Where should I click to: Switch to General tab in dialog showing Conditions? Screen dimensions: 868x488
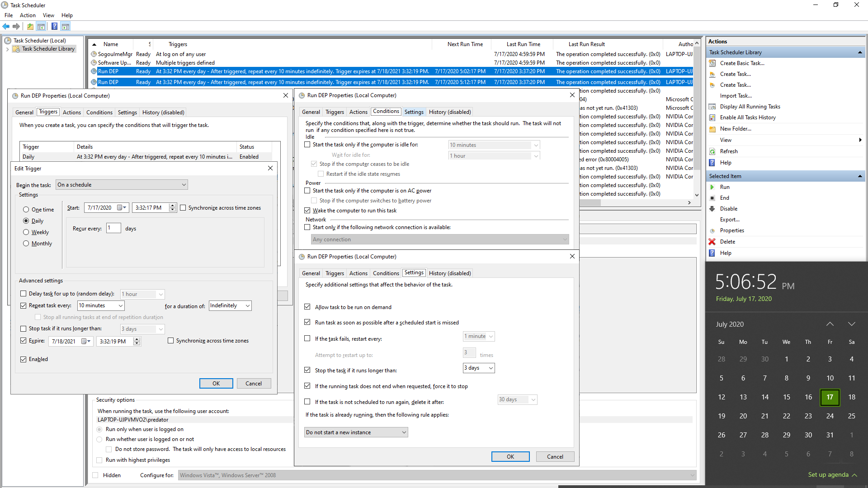[311, 112]
